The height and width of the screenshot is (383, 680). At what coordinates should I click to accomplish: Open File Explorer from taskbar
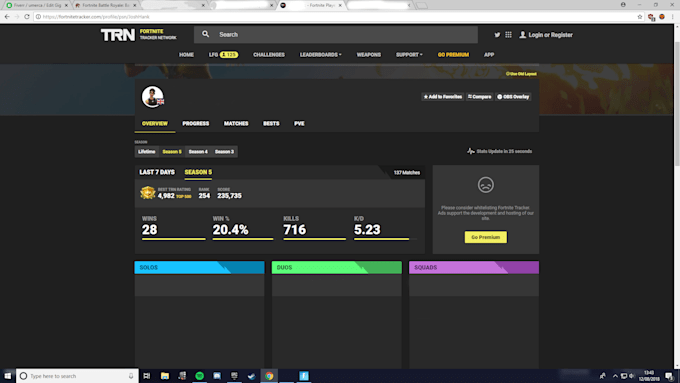pos(165,376)
